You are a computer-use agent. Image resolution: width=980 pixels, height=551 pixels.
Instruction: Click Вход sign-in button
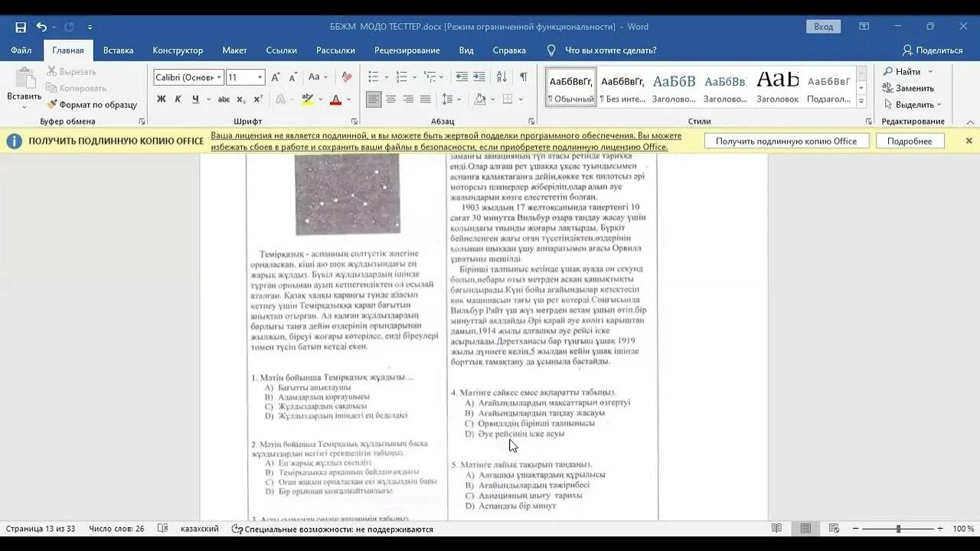(823, 27)
